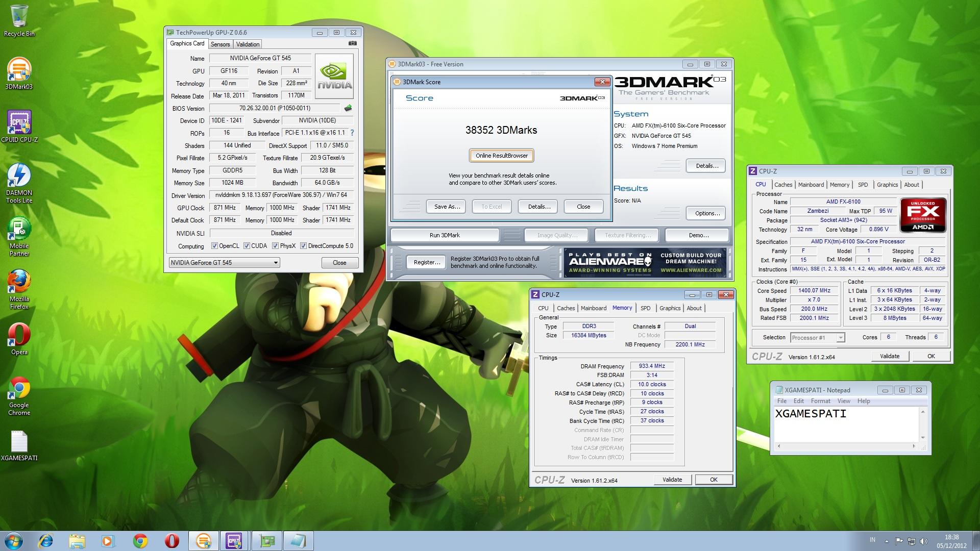The image size is (980, 551).
Task: Click Options button under Results
Action: point(707,213)
